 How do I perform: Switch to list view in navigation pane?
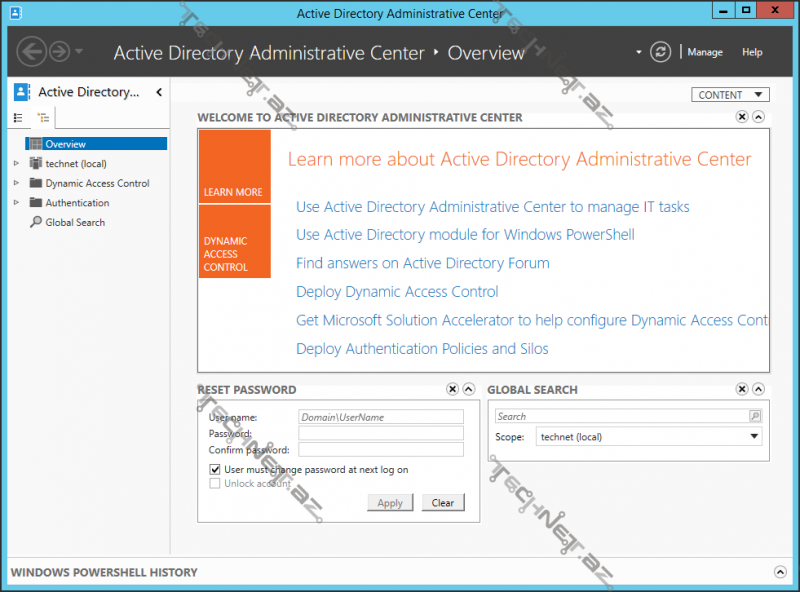click(x=18, y=118)
